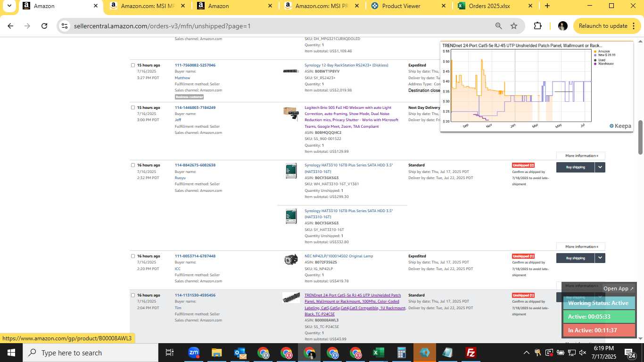
Task: Click the zoom magnifier icon in address bar
Action: pyautogui.click(x=498, y=26)
